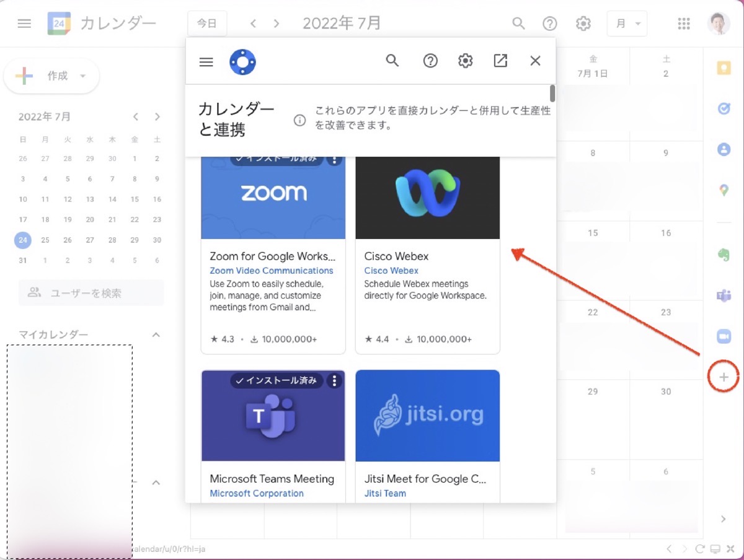Image resolution: width=744 pixels, height=560 pixels.
Task: Open Marketplace panel help icon
Action: pyautogui.click(x=430, y=60)
